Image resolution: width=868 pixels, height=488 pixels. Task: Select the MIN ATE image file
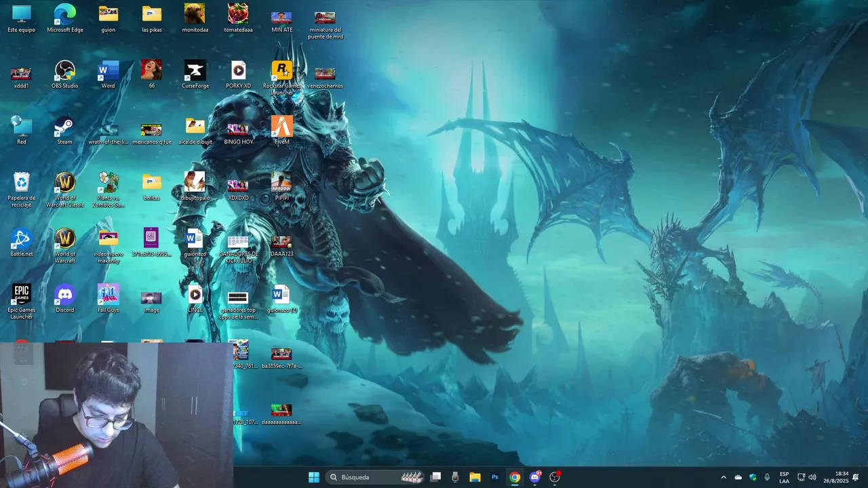[282, 20]
